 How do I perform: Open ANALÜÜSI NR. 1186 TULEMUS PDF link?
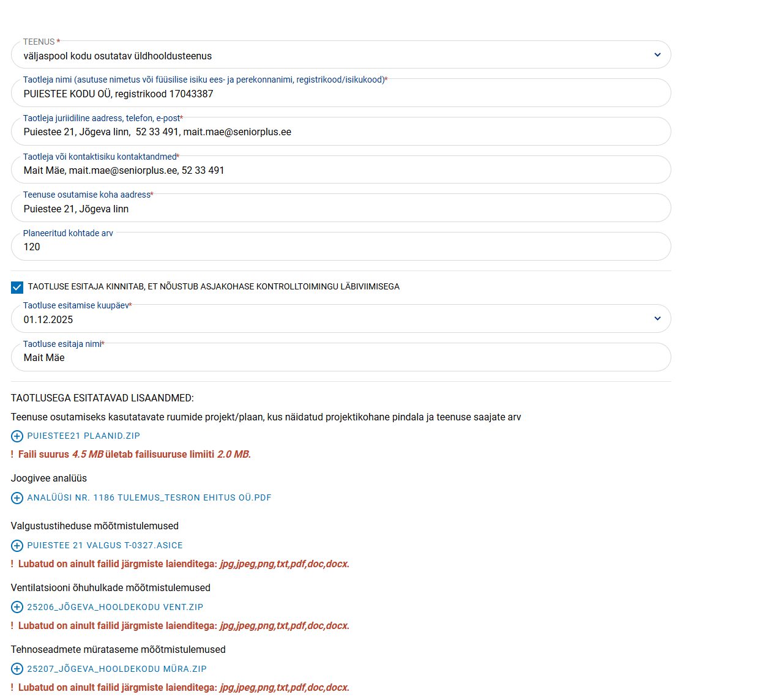(x=149, y=498)
